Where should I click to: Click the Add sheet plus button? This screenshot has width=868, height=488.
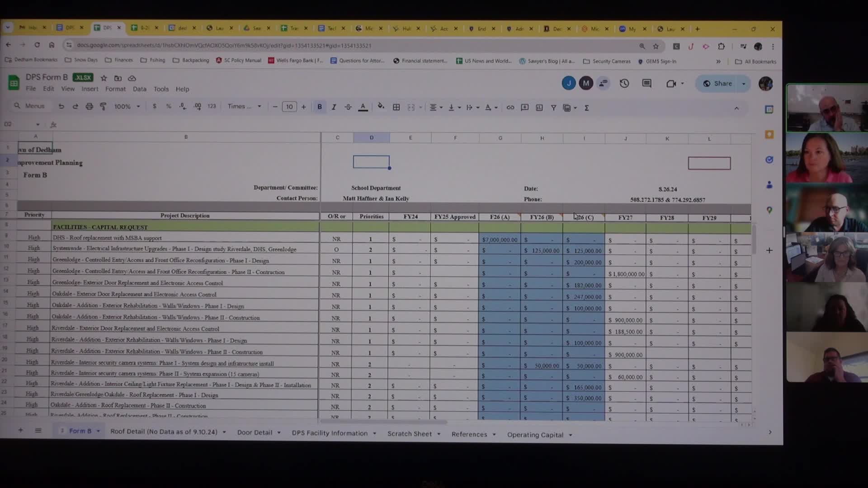coord(20,430)
